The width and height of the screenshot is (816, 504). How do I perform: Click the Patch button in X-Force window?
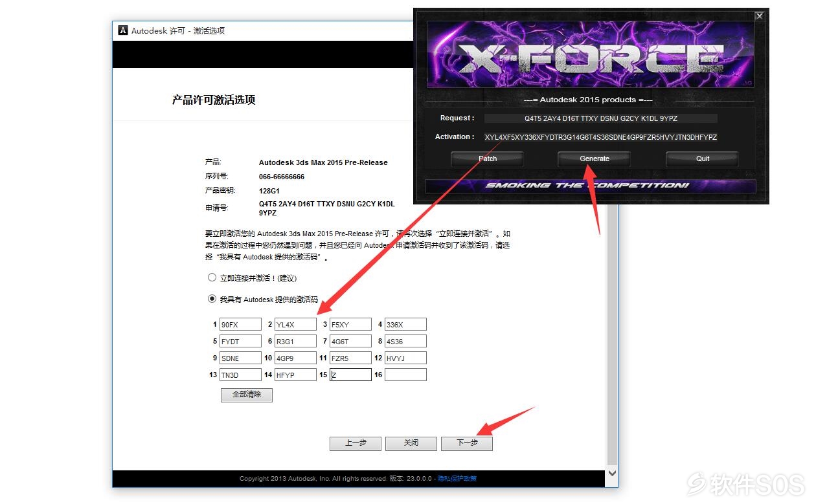click(x=488, y=159)
